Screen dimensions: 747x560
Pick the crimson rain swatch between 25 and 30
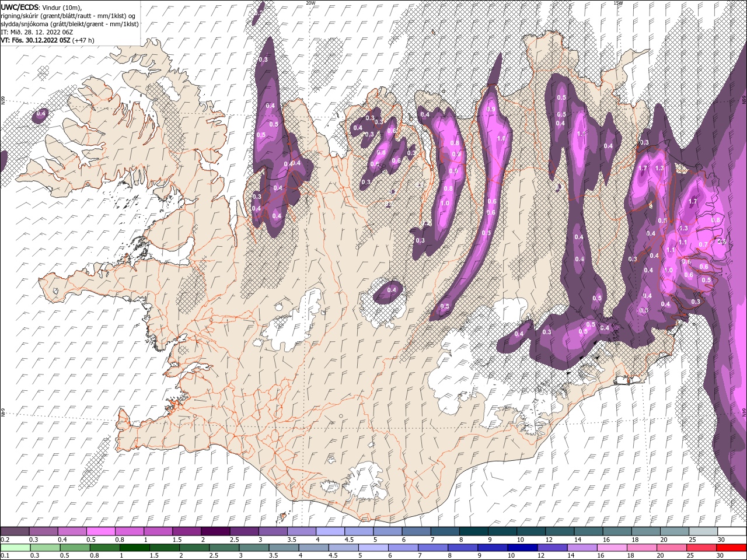pyautogui.click(x=701, y=548)
